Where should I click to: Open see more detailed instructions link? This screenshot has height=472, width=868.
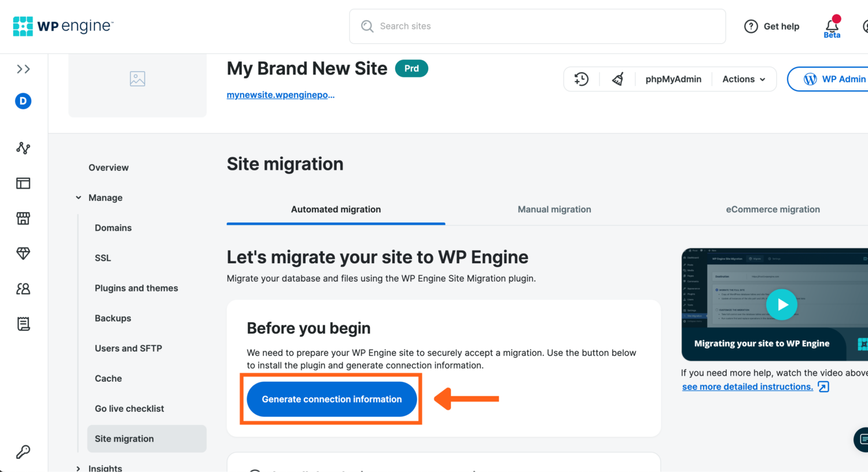coord(747,386)
